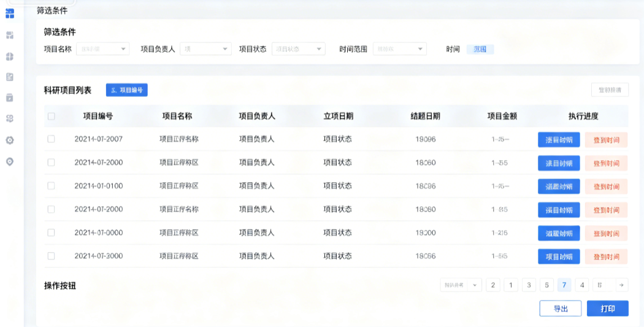Click the 立项日期 column header
This screenshot has height=327, width=644.
339,116
